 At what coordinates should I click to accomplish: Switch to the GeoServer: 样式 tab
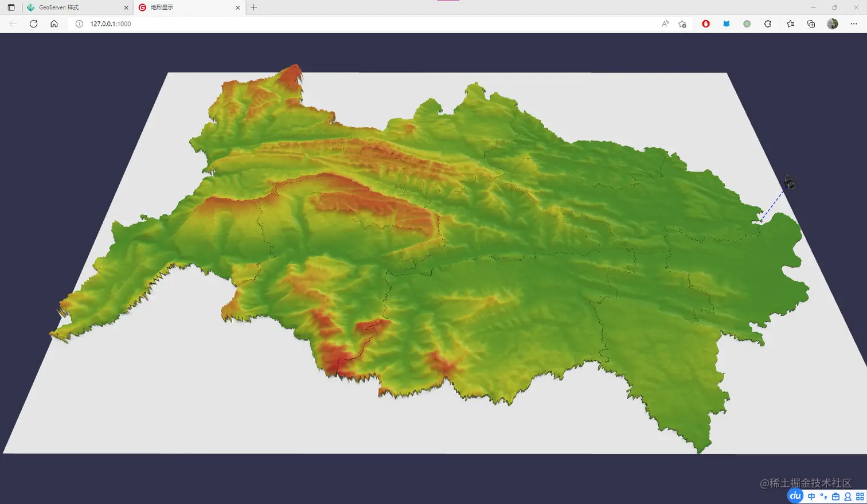[78, 7]
